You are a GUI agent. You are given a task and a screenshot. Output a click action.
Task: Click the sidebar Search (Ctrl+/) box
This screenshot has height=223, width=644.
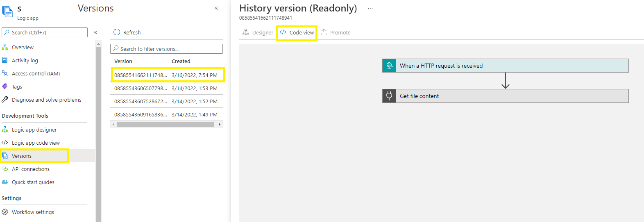[x=45, y=32]
